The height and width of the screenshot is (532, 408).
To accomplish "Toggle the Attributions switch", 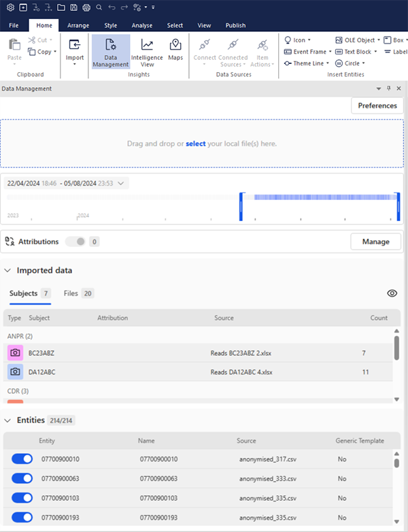I will (x=80, y=242).
